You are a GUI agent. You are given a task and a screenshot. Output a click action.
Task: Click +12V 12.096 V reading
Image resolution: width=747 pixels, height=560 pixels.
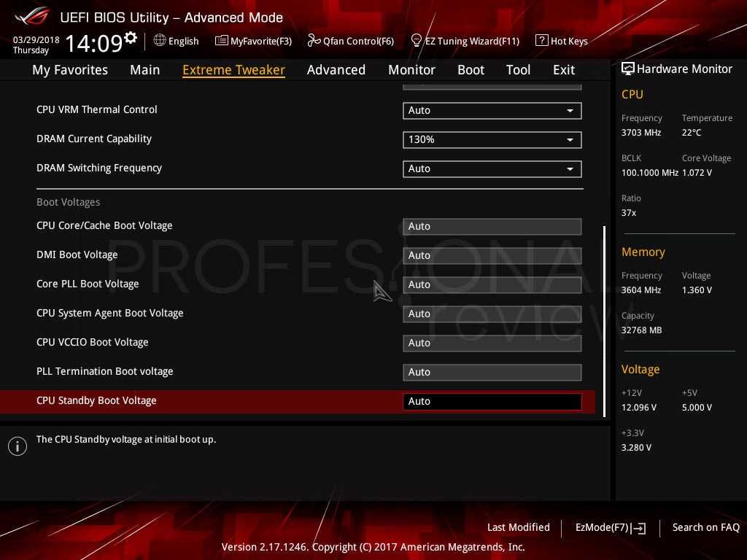639,408
